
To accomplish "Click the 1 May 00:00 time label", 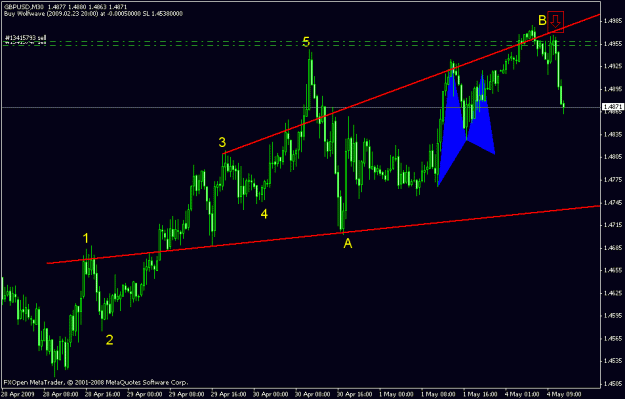I will point(396,394).
